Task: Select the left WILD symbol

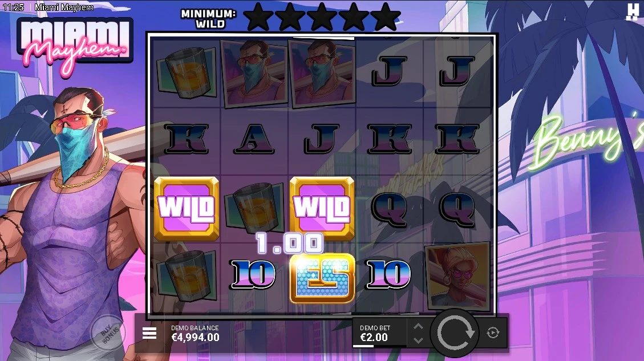Action: click(186, 208)
